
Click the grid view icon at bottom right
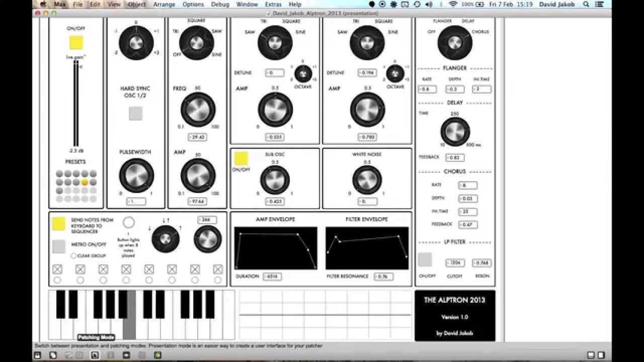[591, 355]
